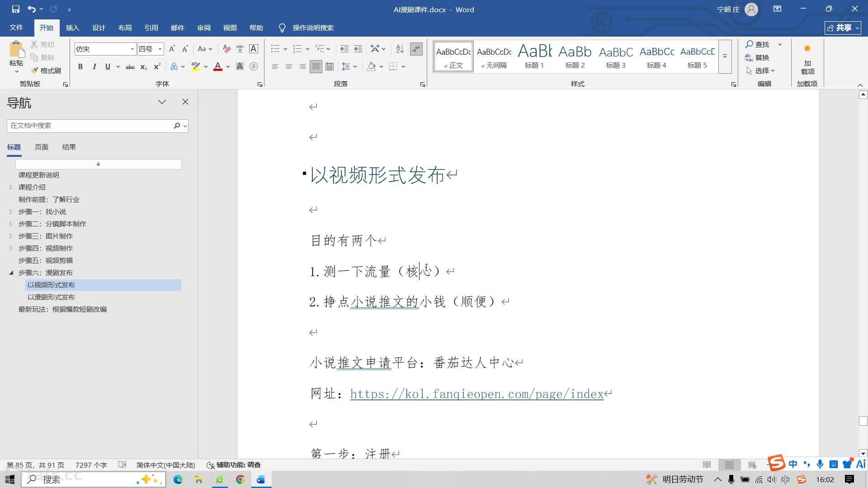Image resolution: width=868 pixels, height=488 pixels.
Task: Open line spacing dropdown
Action: coord(355,67)
